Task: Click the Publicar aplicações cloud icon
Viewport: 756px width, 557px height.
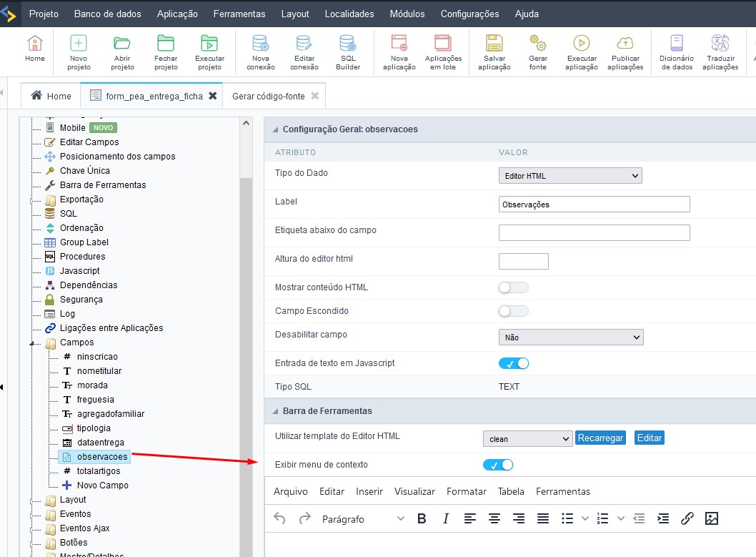Action: click(625, 53)
